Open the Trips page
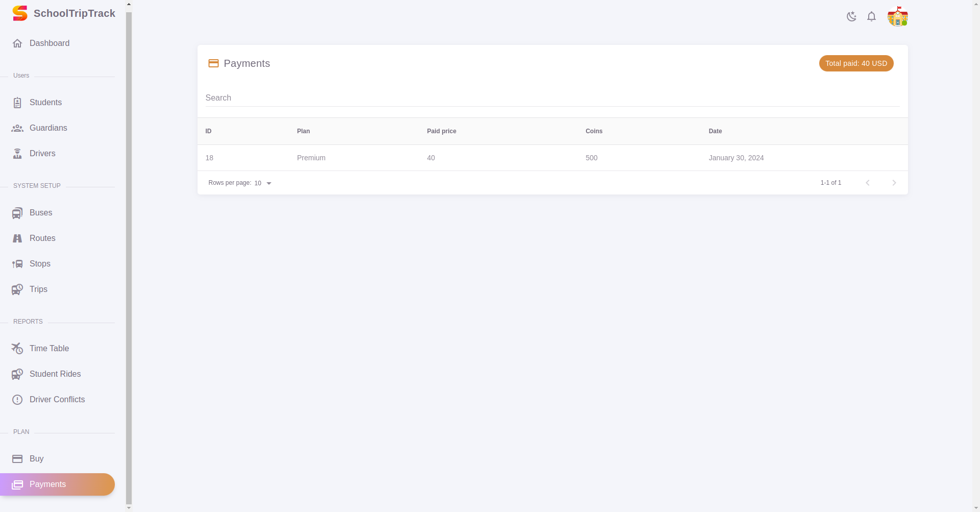Image resolution: width=980 pixels, height=512 pixels. [38, 289]
